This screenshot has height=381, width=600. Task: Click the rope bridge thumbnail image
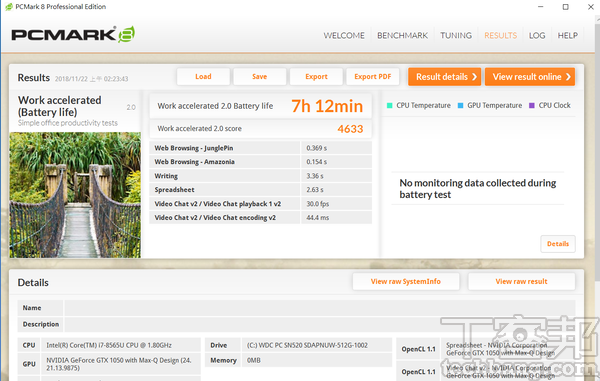pyautogui.click(x=75, y=195)
